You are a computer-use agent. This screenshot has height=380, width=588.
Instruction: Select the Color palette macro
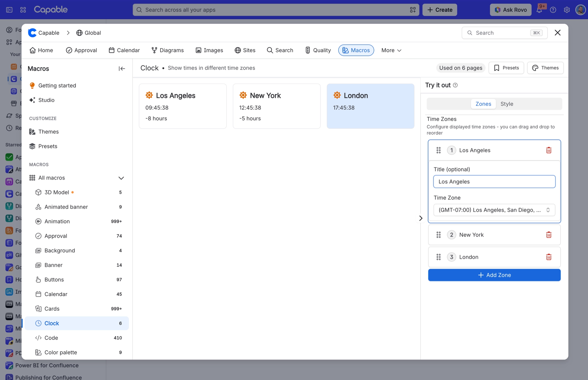(x=77, y=352)
